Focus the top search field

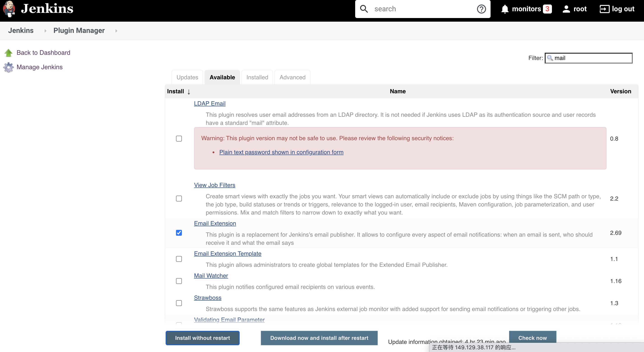(422, 9)
